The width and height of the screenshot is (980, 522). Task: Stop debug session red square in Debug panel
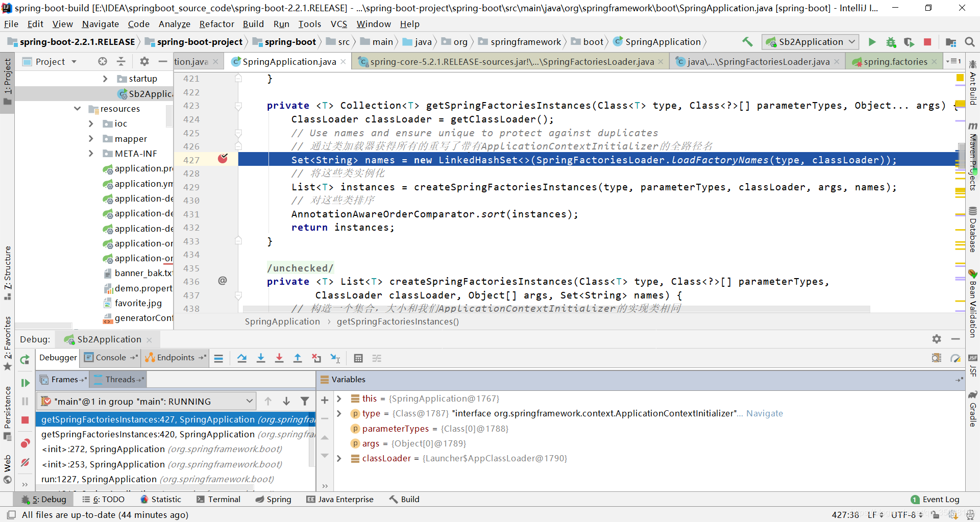click(x=24, y=420)
